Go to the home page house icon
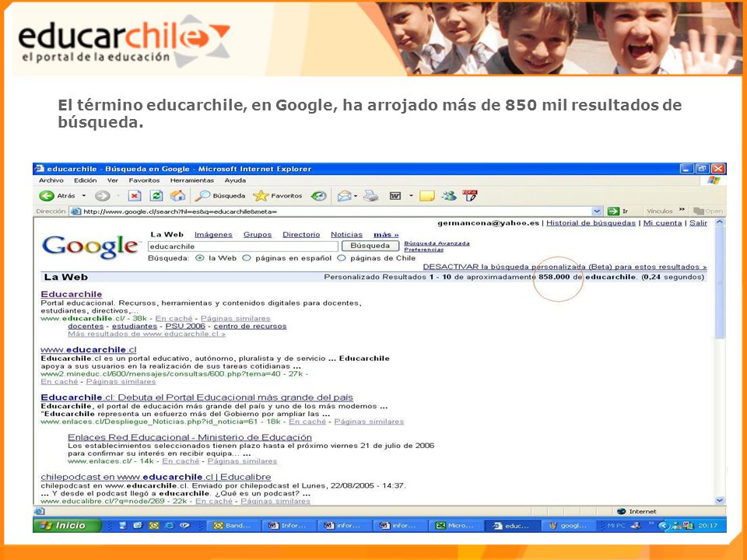Image resolution: width=747 pixels, height=560 pixels. pos(177,196)
